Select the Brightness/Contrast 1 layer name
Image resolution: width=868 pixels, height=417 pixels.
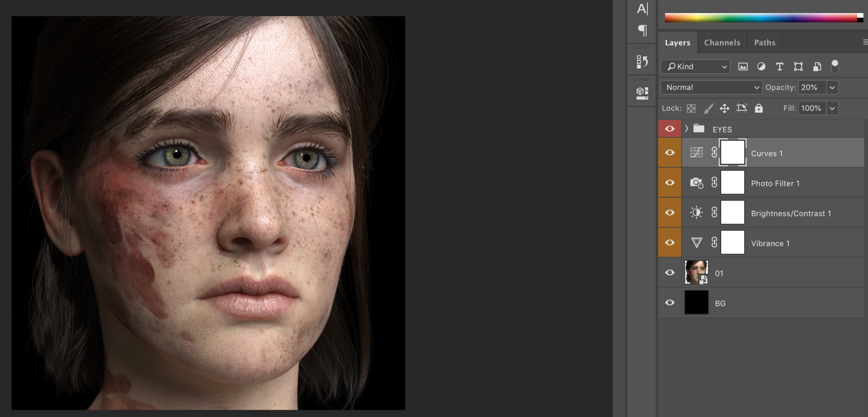[791, 213]
